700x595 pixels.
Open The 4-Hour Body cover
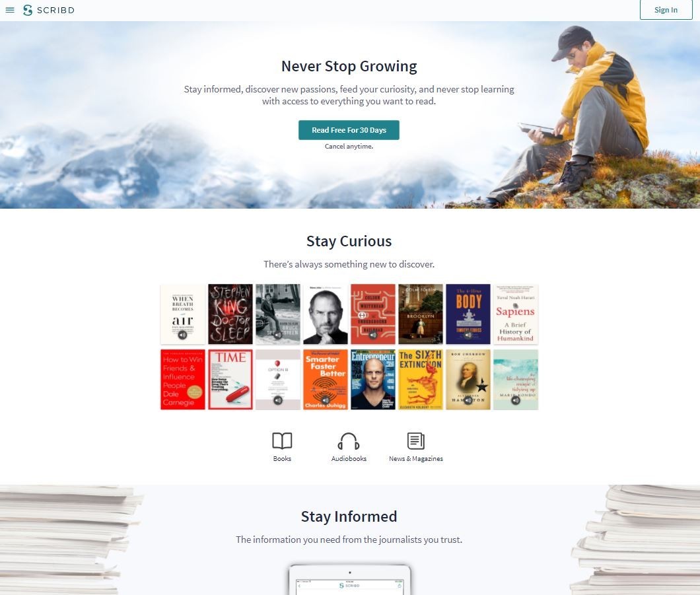[x=468, y=314]
